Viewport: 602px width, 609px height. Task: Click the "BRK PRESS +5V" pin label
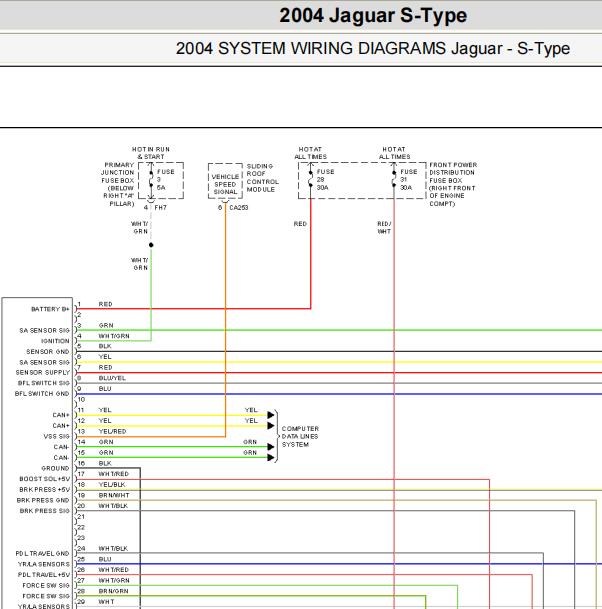pyautogui.click(x=45, y=490)
